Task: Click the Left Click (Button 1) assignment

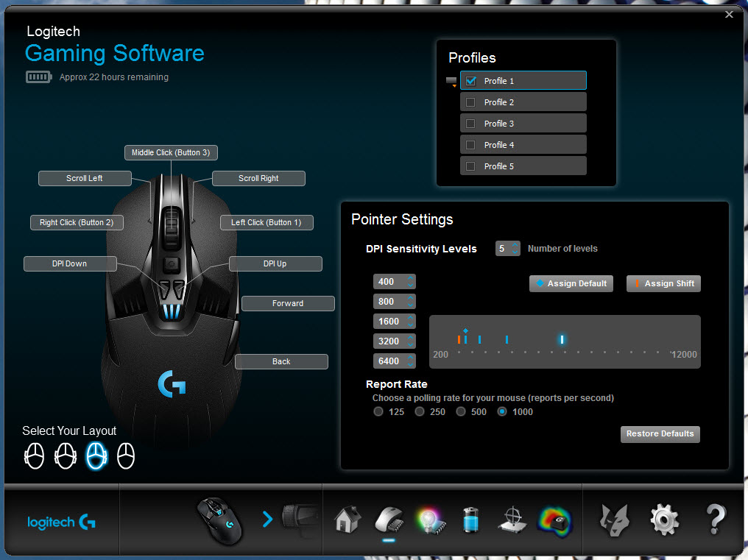Action: (x=267, y=222)
